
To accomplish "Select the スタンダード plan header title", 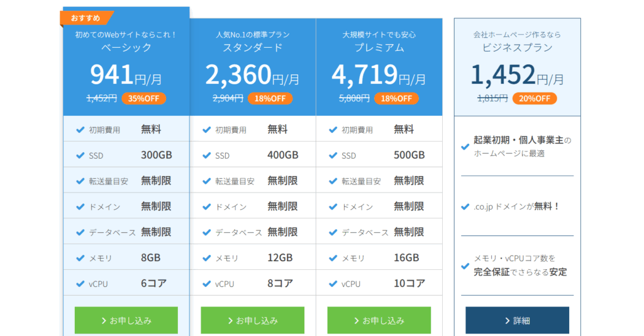I will pyautogui.click(x=252, y=48).
